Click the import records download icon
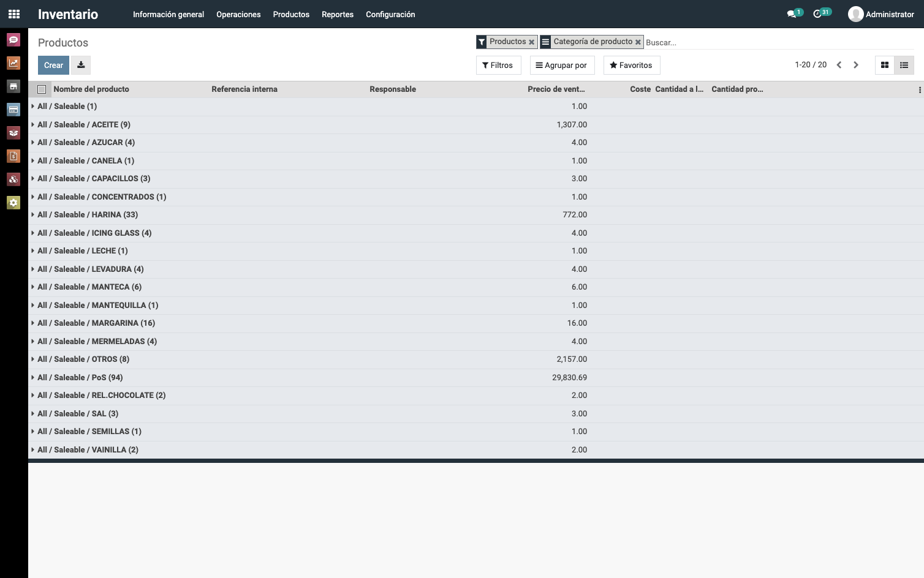 (x=81, y=66)
